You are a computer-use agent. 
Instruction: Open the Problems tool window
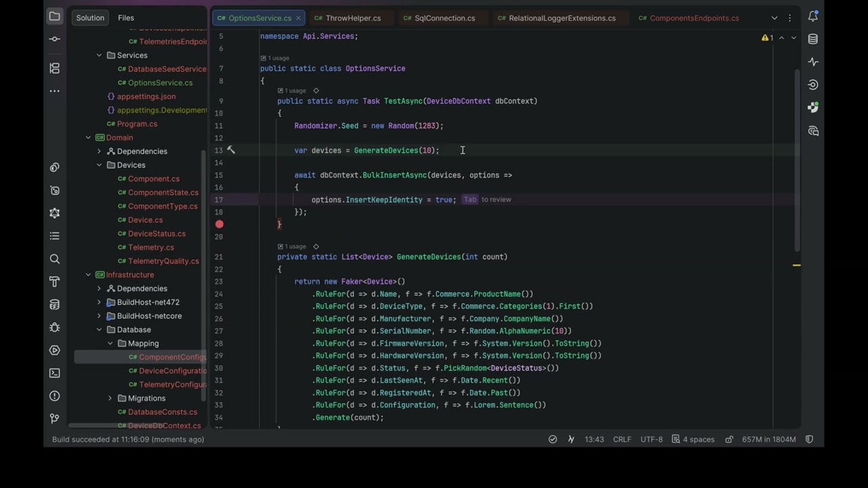point(55,396)
